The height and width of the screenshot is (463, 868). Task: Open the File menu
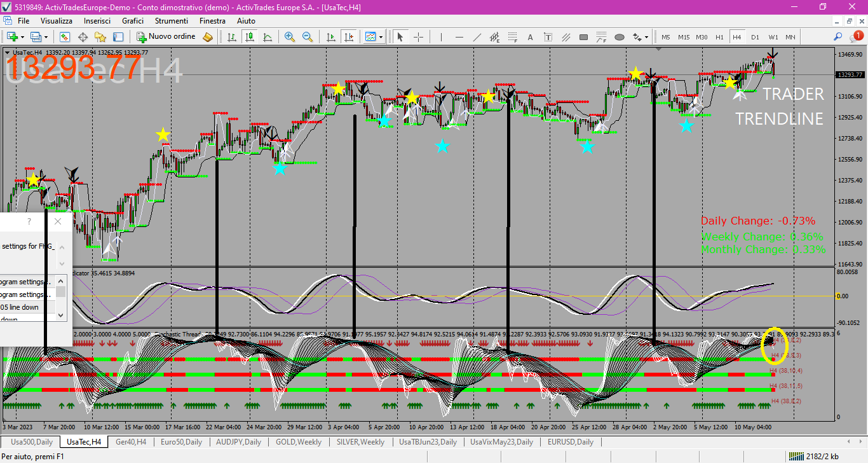tap(24, 21)
